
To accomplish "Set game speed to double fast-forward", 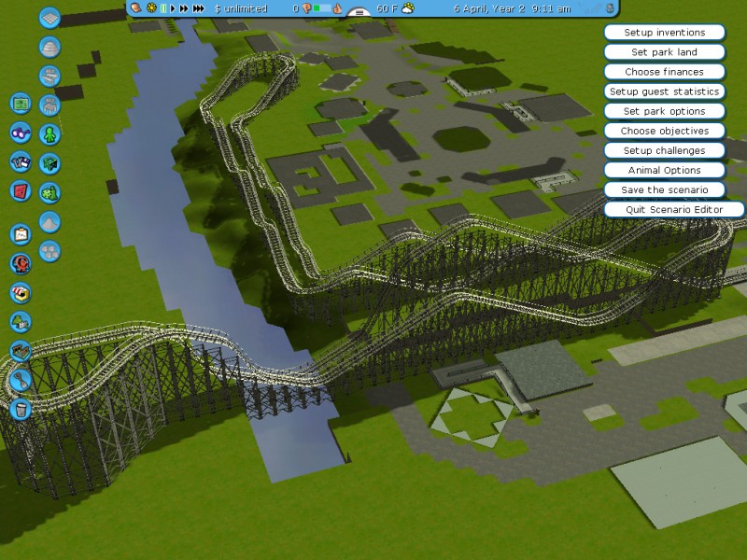I will (x=184, y=8).
